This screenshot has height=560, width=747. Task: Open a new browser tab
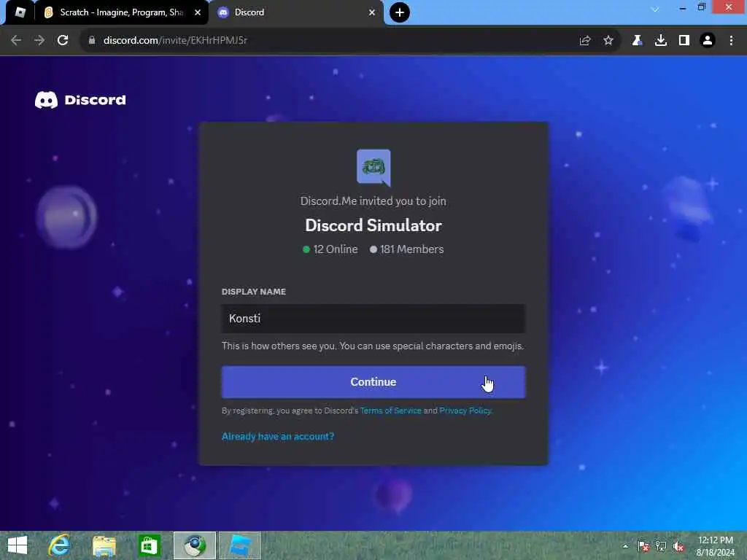click(400, 12)
